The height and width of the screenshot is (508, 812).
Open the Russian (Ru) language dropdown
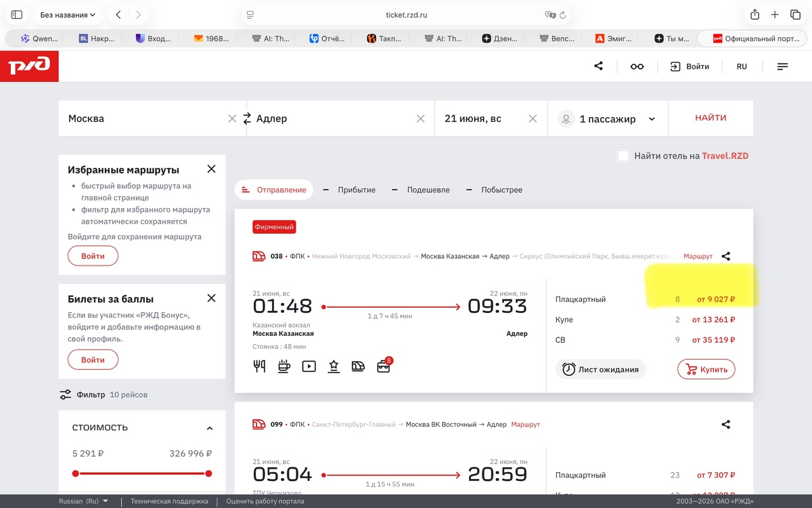point(84,501)
